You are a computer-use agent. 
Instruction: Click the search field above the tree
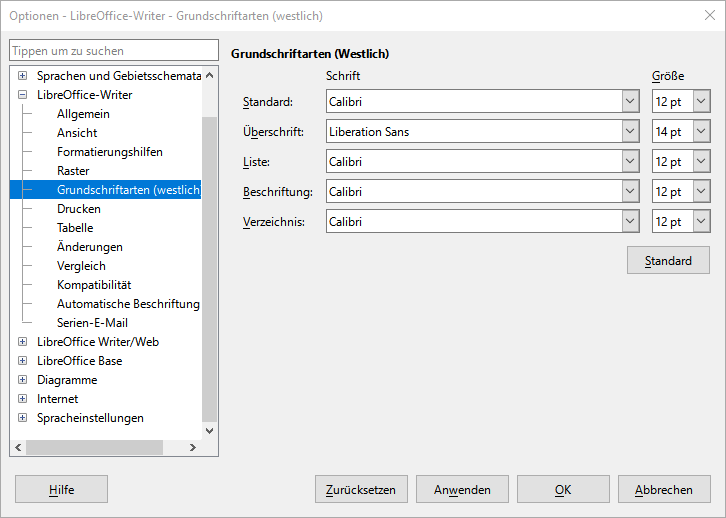coord(113,51)
